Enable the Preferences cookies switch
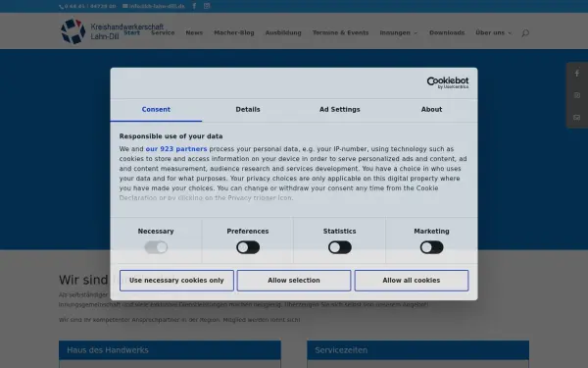588x368 pixels. tap(248, 247)
